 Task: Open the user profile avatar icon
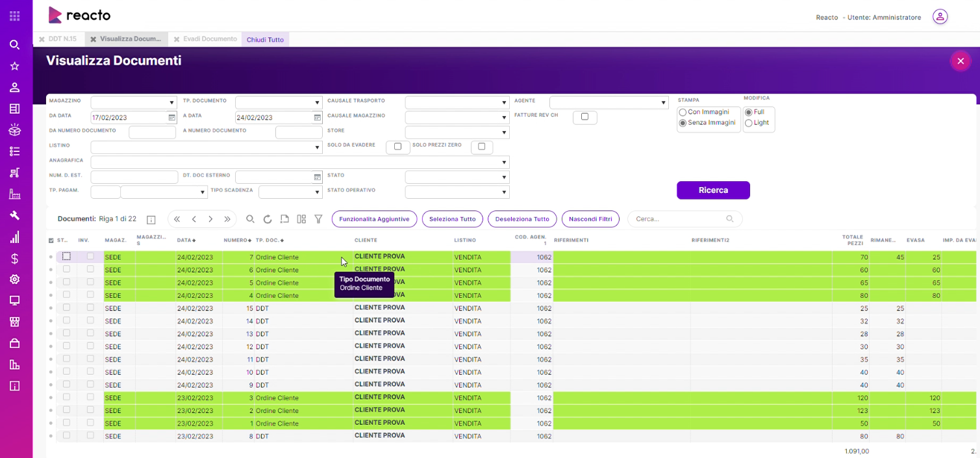point(940,17)
